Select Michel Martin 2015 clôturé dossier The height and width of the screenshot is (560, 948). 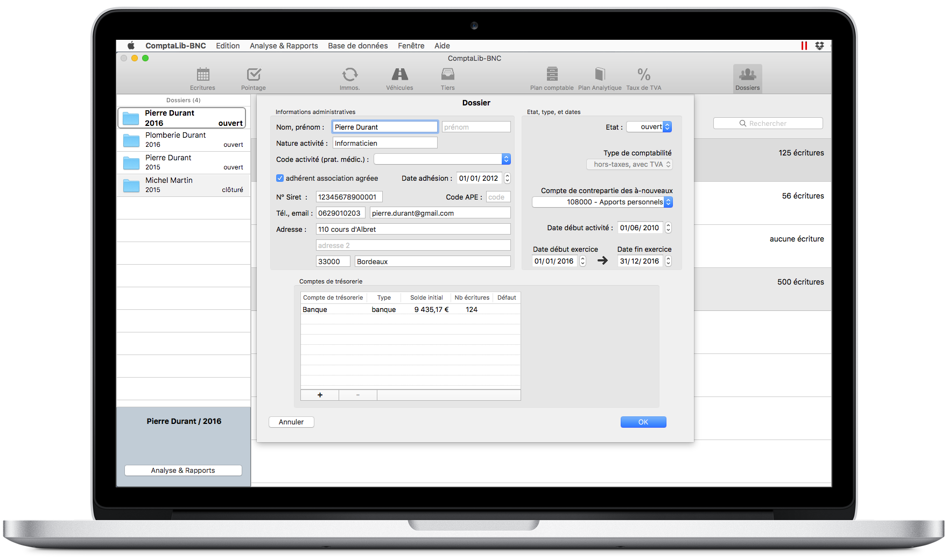[x=184, y=185]
